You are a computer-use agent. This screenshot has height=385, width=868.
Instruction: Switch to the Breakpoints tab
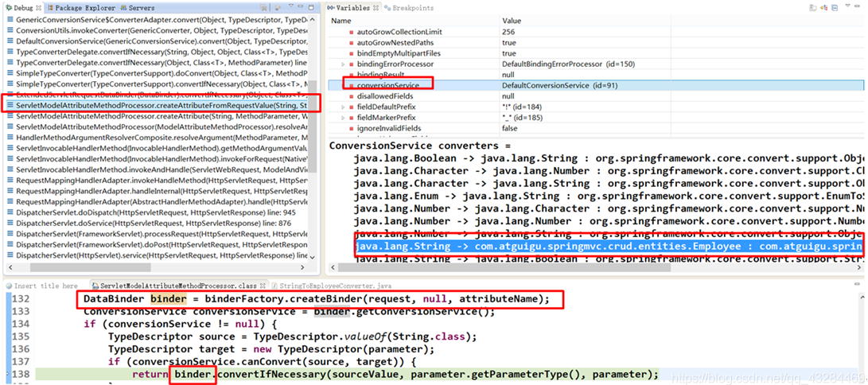pos(409,8)
